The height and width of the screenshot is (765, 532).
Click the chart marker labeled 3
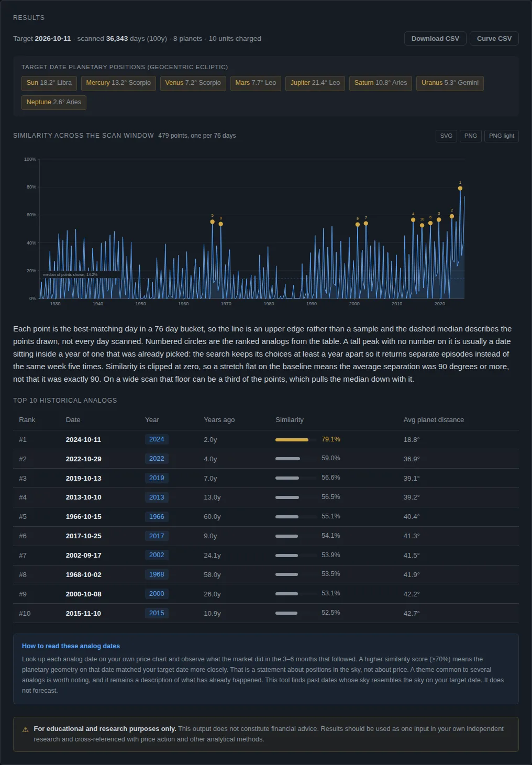coord(439,220)
